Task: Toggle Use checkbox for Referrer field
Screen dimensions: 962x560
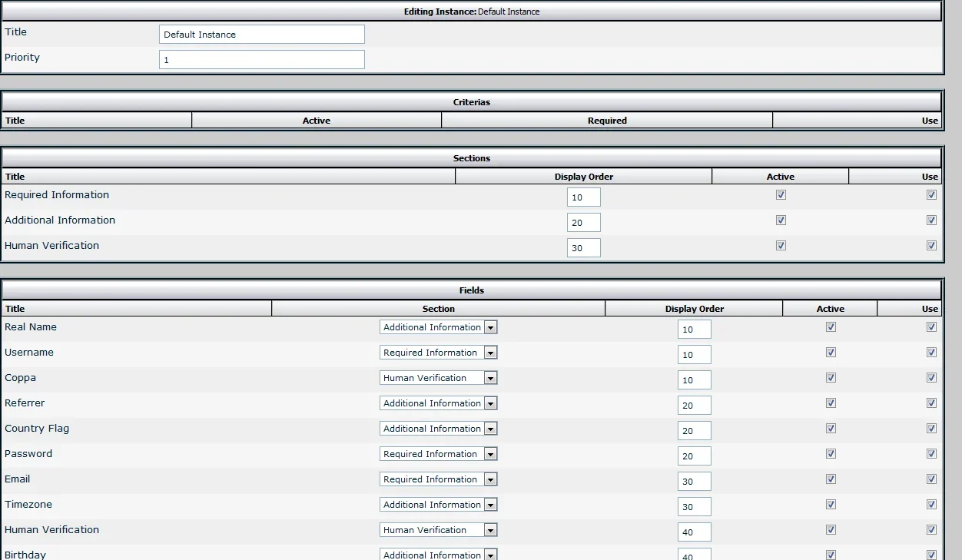Action: (x=931, y=403)
